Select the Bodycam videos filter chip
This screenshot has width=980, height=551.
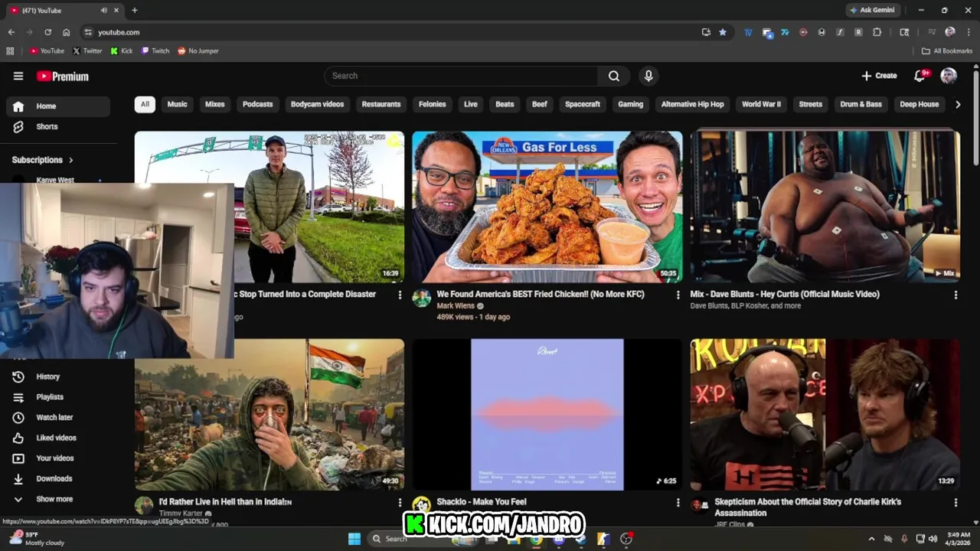[x=318, y=104]
